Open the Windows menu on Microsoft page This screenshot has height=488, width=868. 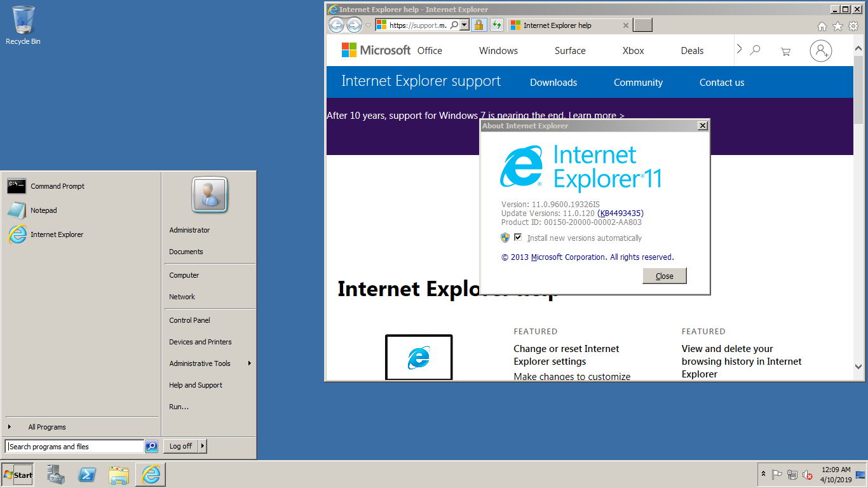pos(498,51)
